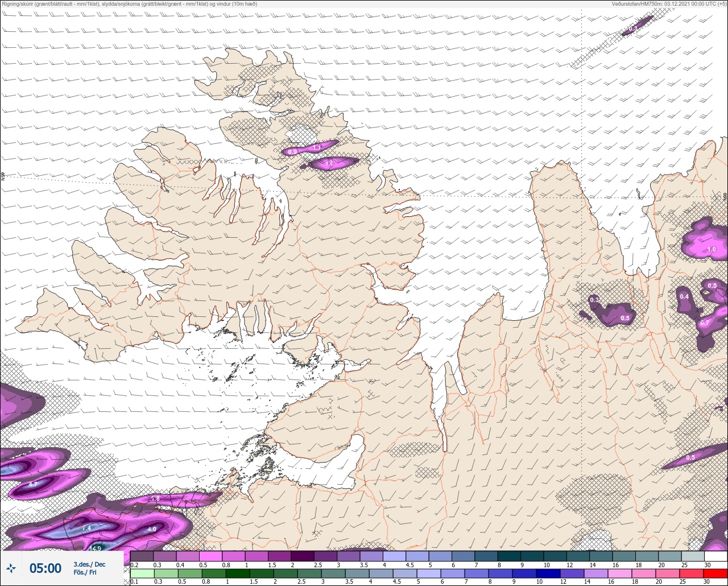Select the dull mauve 0.2 swatch in upper legend

click(x=142, y=556)
